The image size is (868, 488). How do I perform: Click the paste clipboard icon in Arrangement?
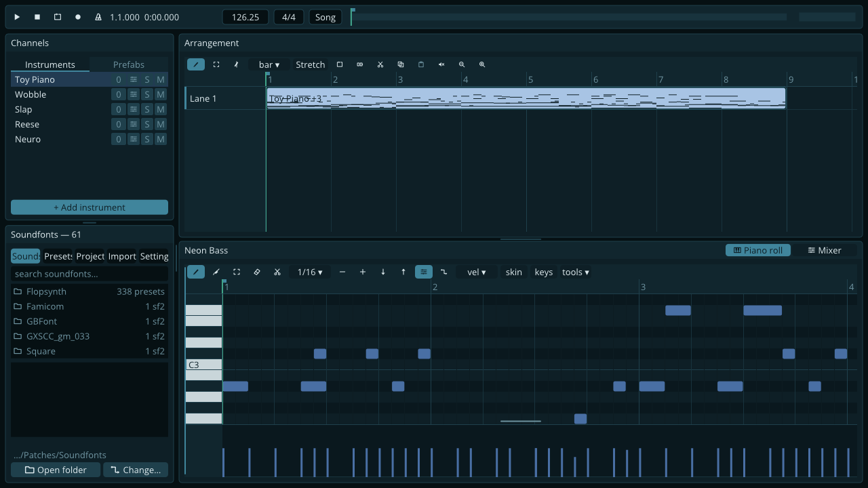click(421, 64)
